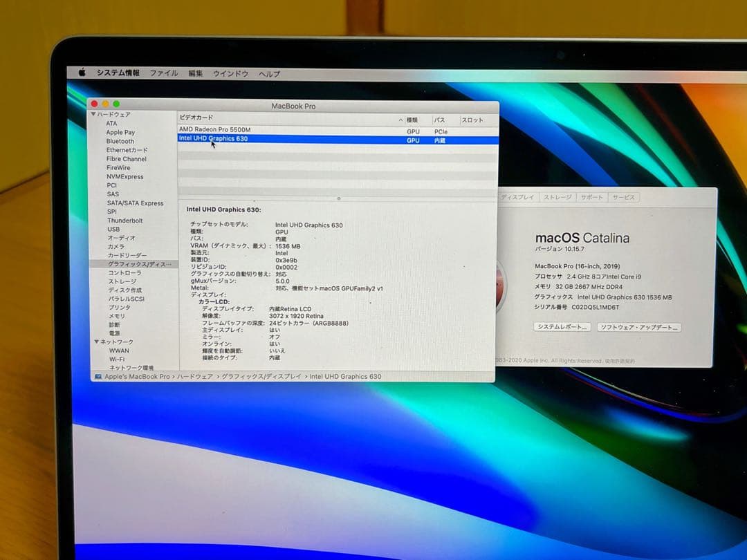Click Apple's MacBook Pro in path bar
The width and height of the screenshot is (747, 560).
pos(137,377)
